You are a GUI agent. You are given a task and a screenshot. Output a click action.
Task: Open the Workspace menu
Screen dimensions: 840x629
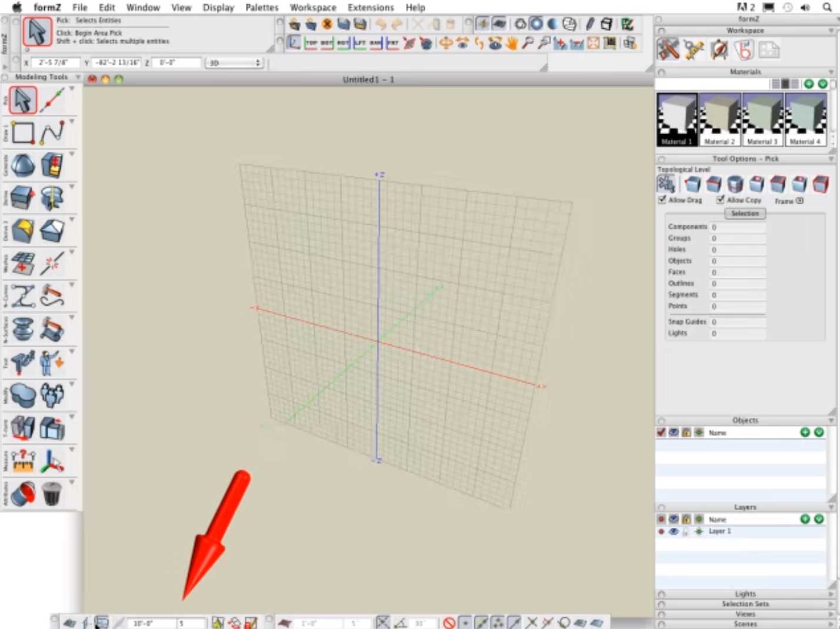(x=313, y=7)
